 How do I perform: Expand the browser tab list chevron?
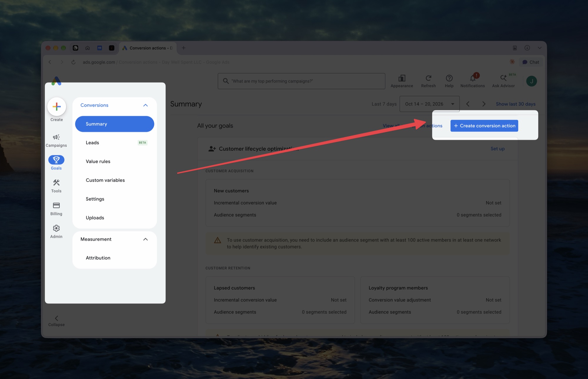click(x=539, y=48)
